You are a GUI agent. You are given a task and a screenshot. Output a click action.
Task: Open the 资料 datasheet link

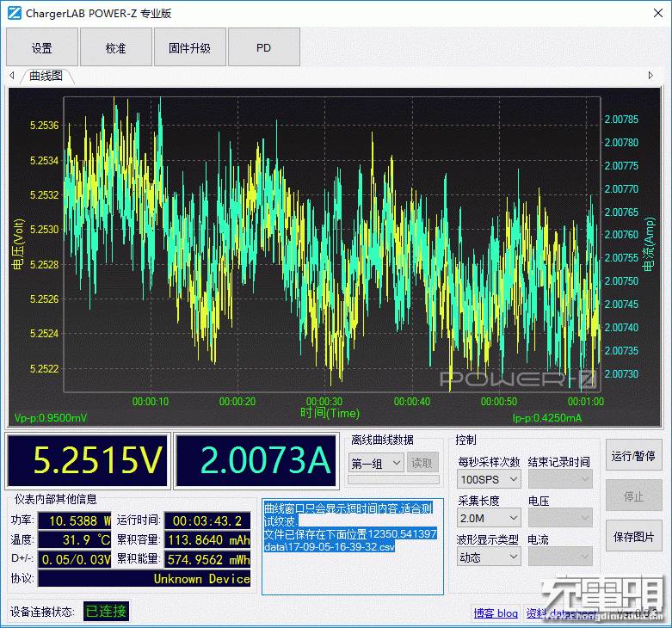(x=561, y=613)
